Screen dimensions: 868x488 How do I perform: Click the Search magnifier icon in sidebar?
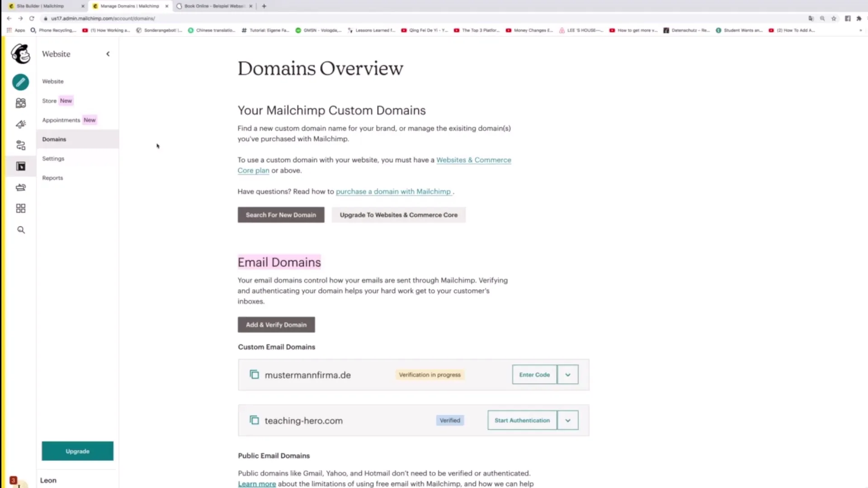21,230
